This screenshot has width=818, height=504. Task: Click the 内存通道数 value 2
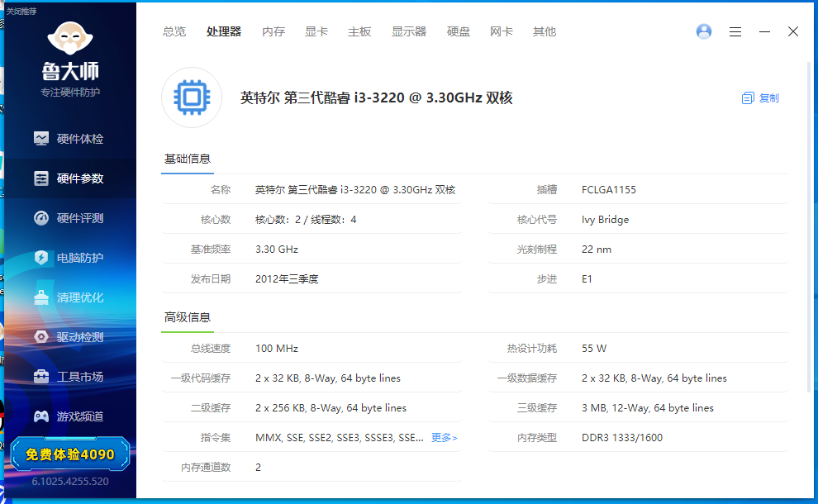tap(259, 468)
